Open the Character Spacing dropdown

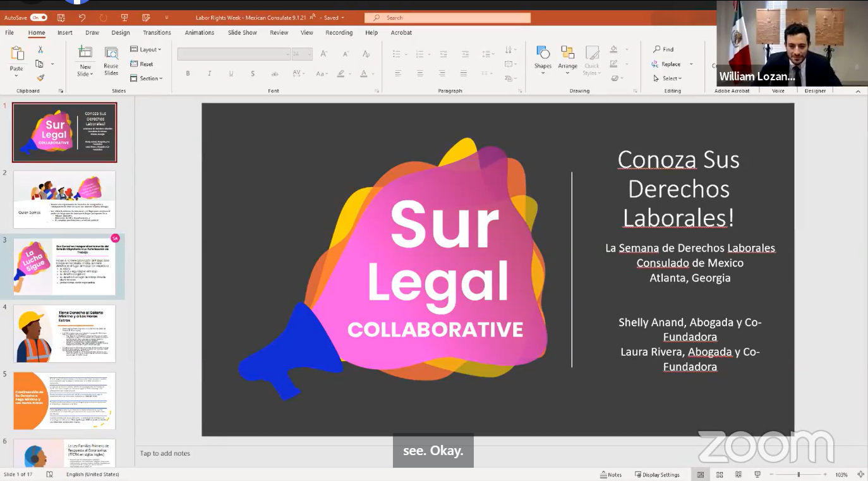299,74
